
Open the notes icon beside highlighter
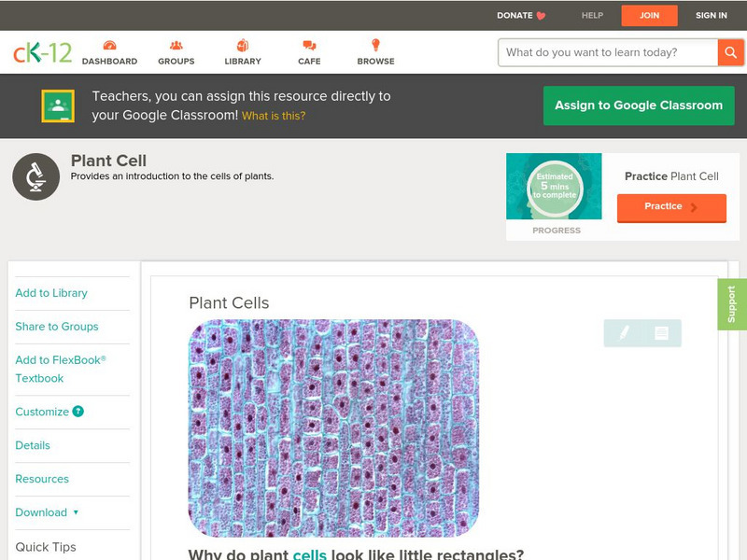[661, 333]
